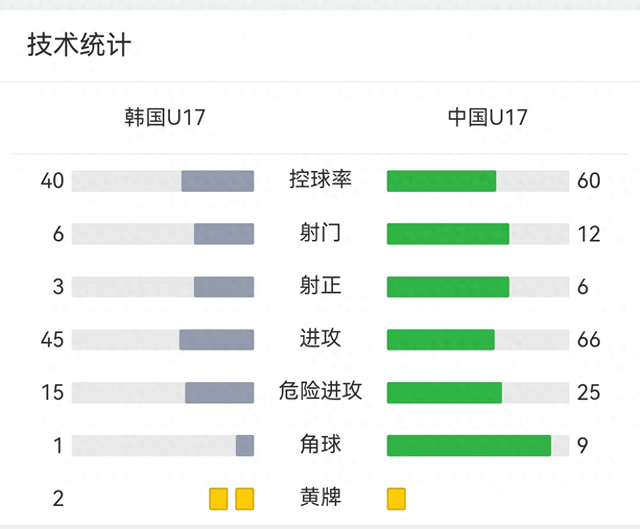Click China's green 控球率 possession bar
This screenshot has width=640, height=529.
coord(442,181)
